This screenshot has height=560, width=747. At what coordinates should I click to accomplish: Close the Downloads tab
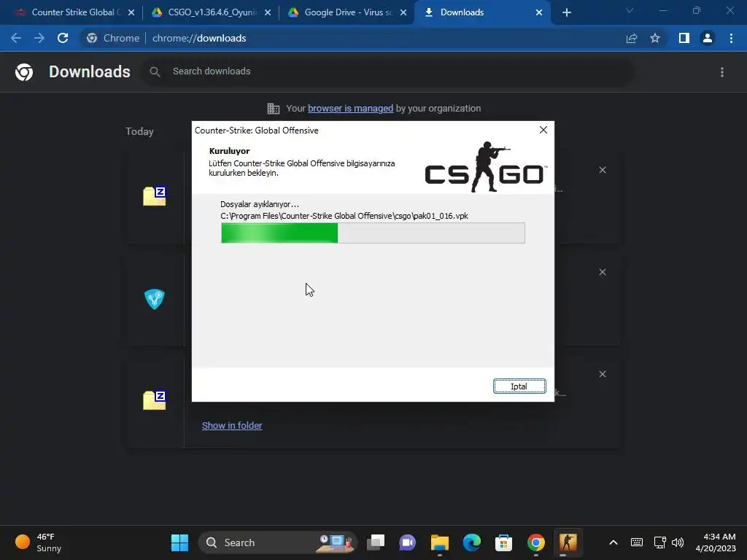(539, 13)
